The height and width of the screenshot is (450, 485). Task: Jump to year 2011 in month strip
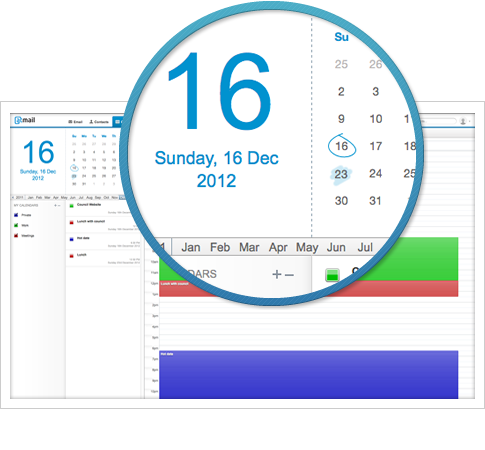click(20, 198)
